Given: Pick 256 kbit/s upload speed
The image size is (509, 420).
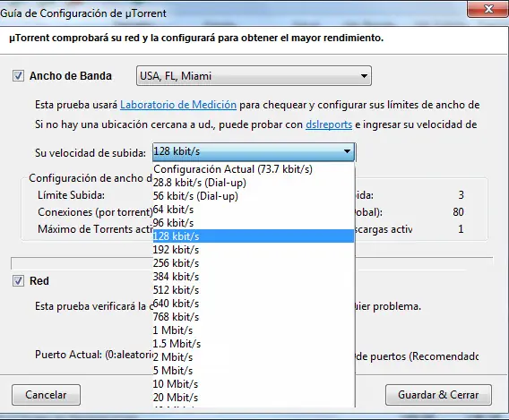Looking at the screenshot, I should click(254, 263).
